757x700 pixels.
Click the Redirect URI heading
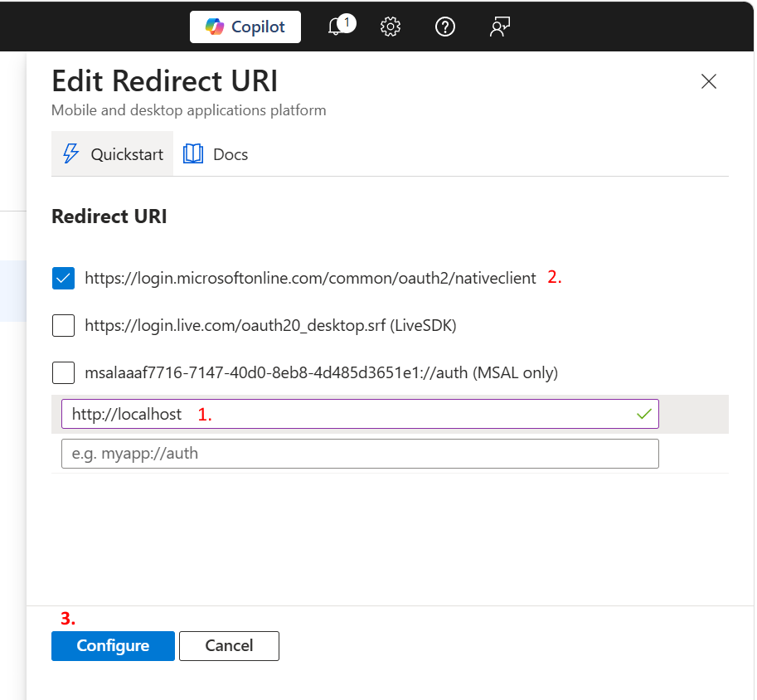pyautogui.click(x=109, y=216)
